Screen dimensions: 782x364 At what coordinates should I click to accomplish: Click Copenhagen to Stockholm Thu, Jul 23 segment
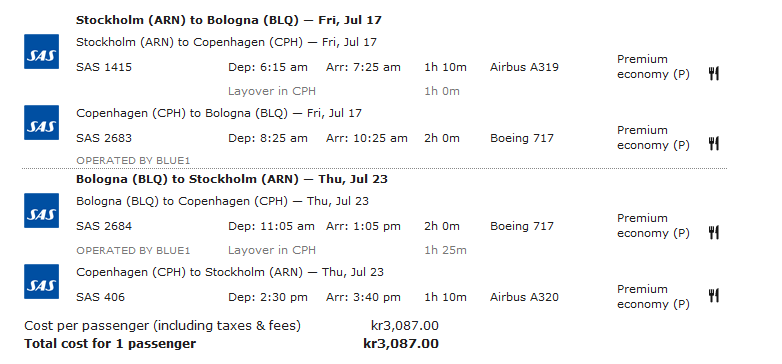(x=230, y=272)
